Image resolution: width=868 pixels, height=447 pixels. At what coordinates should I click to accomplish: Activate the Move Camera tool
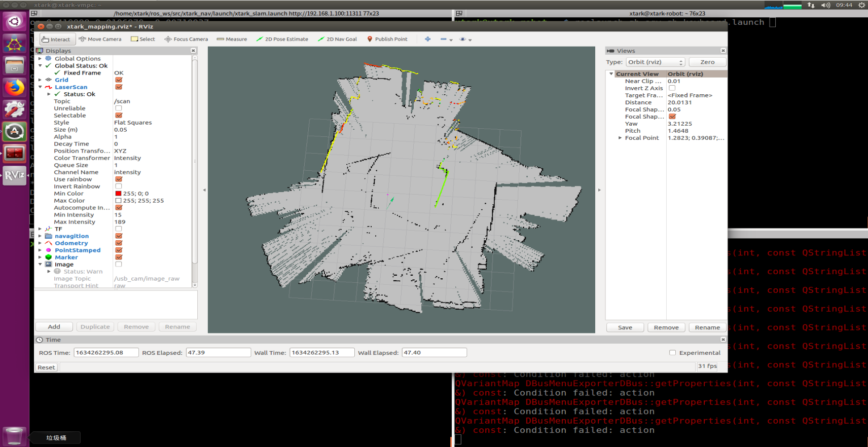(100, 39)
